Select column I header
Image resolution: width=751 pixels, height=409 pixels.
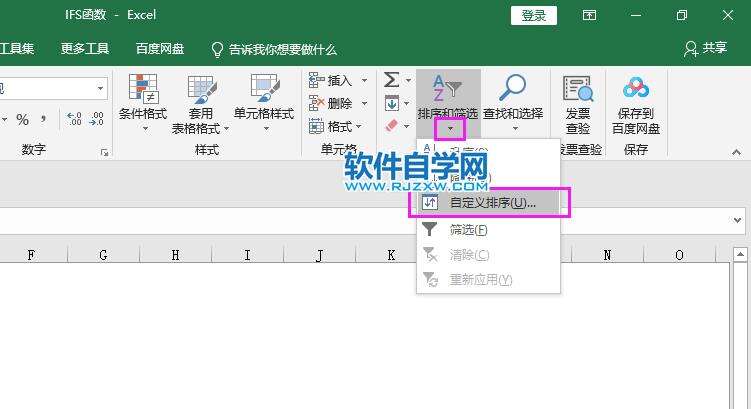(247, 255)
